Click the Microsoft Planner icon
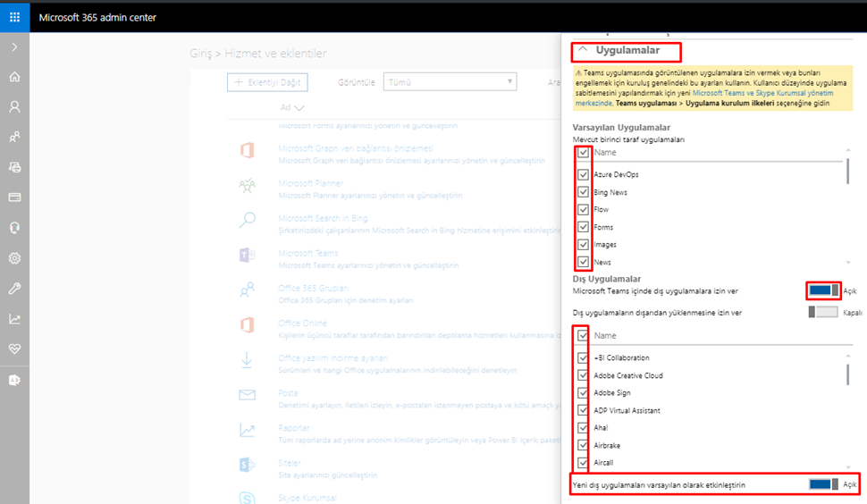This screenshot has height=504, width=867. pyautogui.click(x=248, y=185)
